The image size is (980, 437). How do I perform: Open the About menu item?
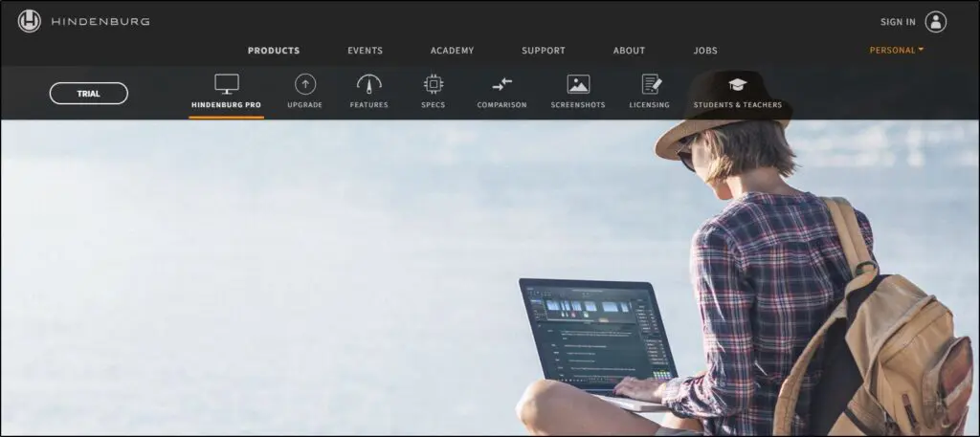coord(629,51)
